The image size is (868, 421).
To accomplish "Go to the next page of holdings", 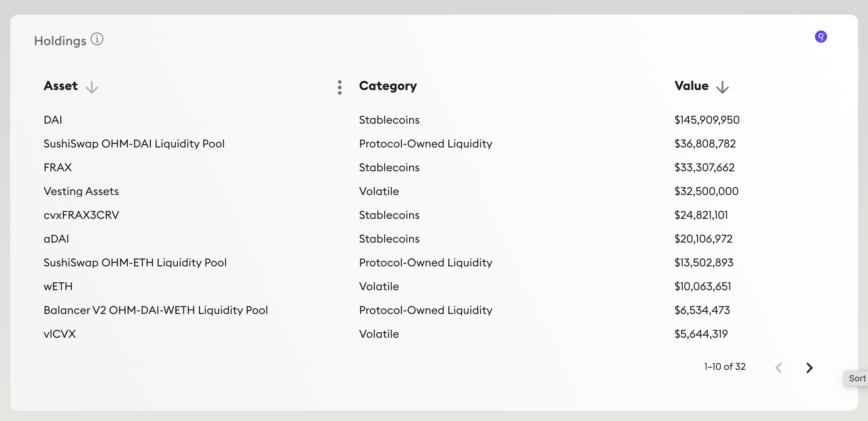I will [x=809, y=368].
